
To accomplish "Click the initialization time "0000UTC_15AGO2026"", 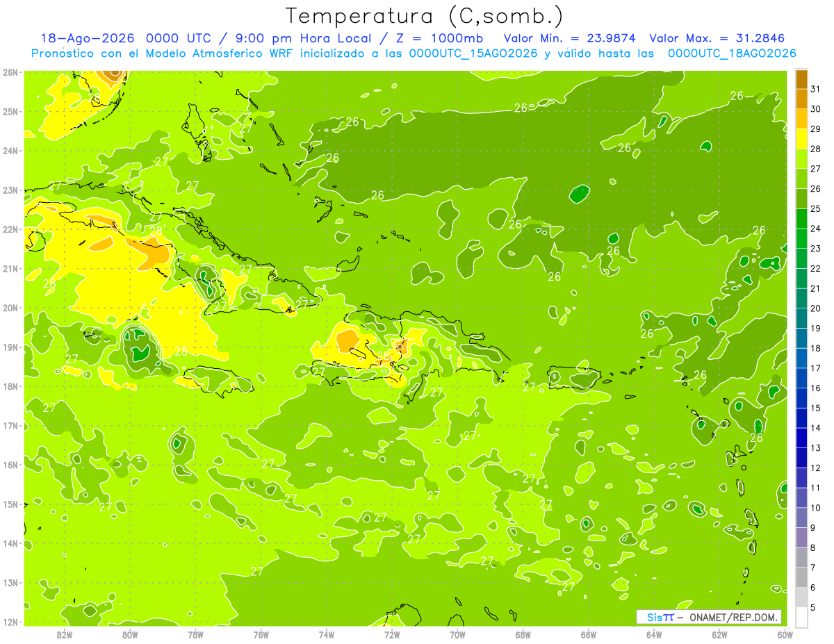I will [473, 53].
